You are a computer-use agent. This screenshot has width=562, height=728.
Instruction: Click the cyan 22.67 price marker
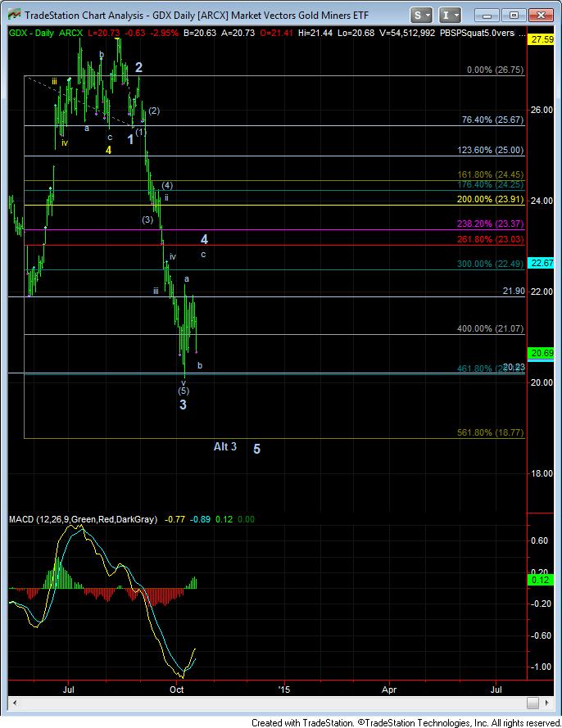click(542, 263)
